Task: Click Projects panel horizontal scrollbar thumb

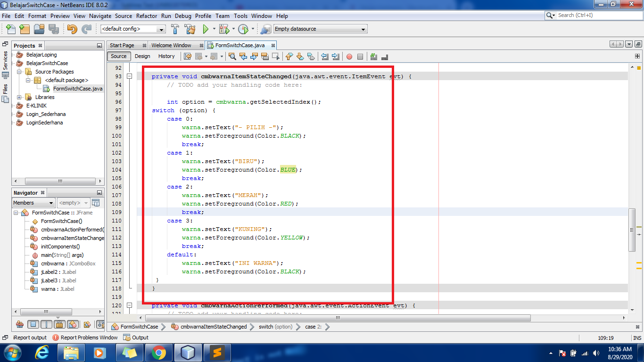Action: [60, 181]
